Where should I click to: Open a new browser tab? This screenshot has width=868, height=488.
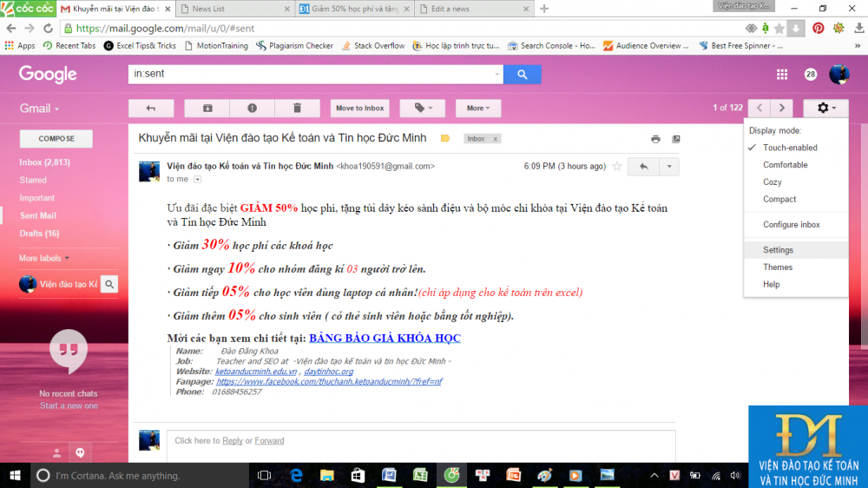tap(544, 9)
